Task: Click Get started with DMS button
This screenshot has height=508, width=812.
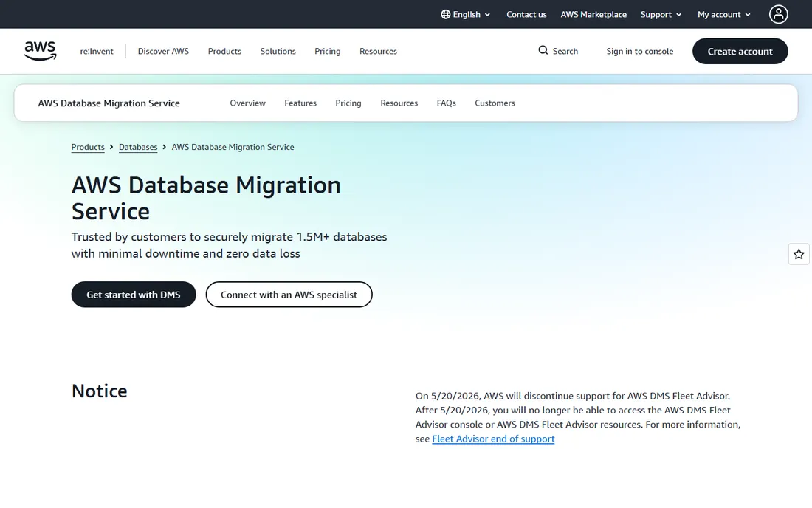Action: coord(134,295)
